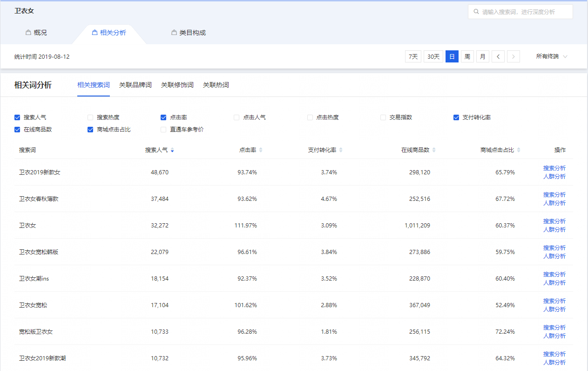Uncheck the 点击率 checkbox

click(x=163, y=117)
